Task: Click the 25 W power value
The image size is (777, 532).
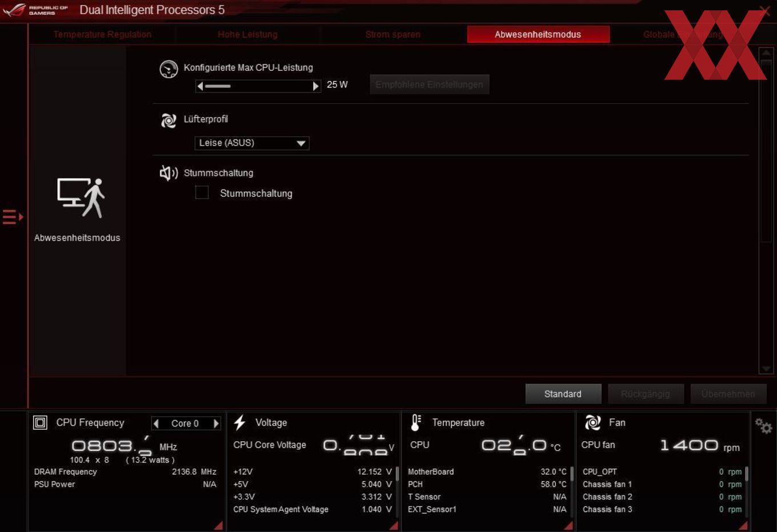Action: click(337, 84)
